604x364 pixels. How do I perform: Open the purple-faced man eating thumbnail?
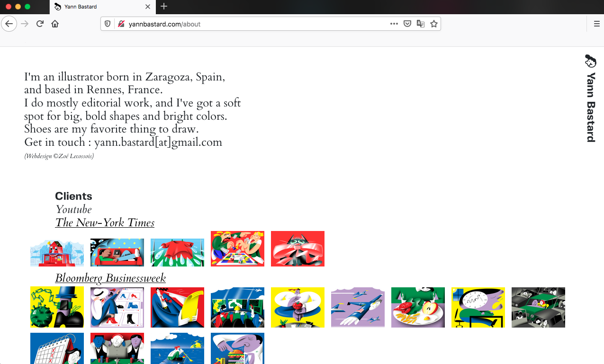(237, 348)
